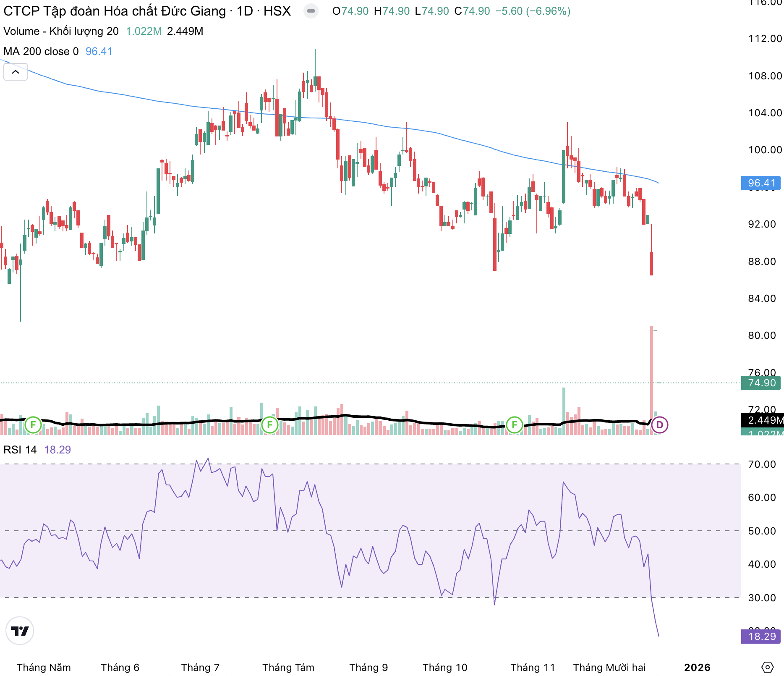The image size is (784, 676).
Task: Click the 70.00 level on RSI scale
Action: pos(762,464)
